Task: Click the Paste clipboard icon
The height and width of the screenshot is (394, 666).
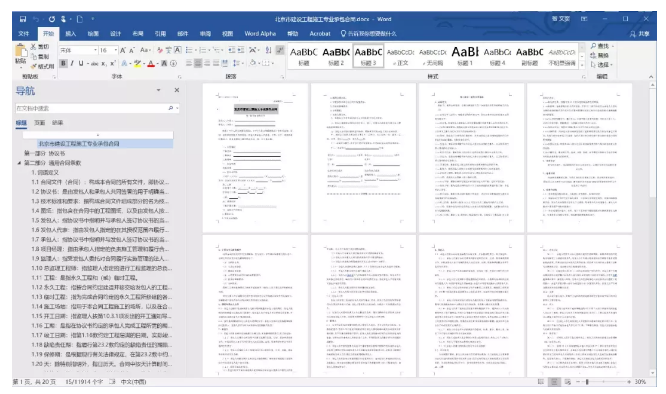Action: [x=21, y=51]
